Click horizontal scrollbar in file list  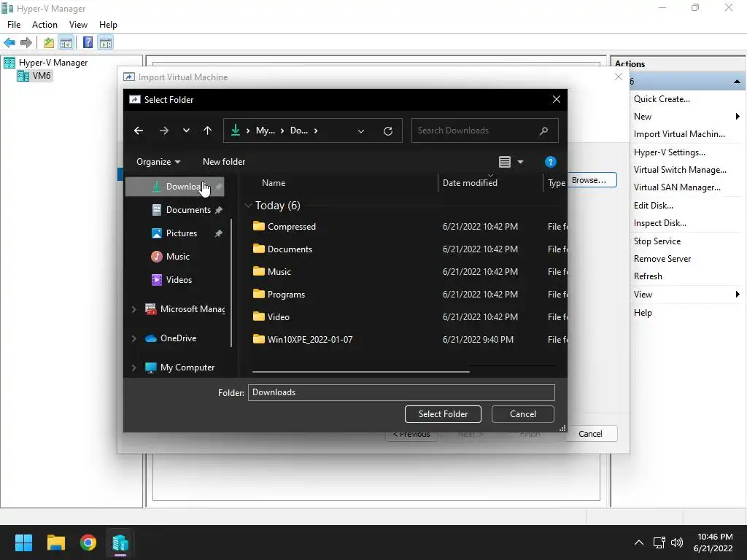click(360, 371)
